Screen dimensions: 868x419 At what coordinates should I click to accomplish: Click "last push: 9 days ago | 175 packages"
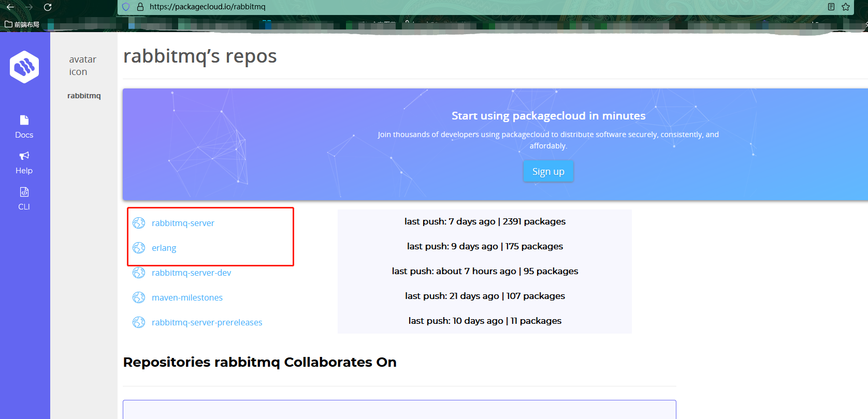click(x=485, y=246)
